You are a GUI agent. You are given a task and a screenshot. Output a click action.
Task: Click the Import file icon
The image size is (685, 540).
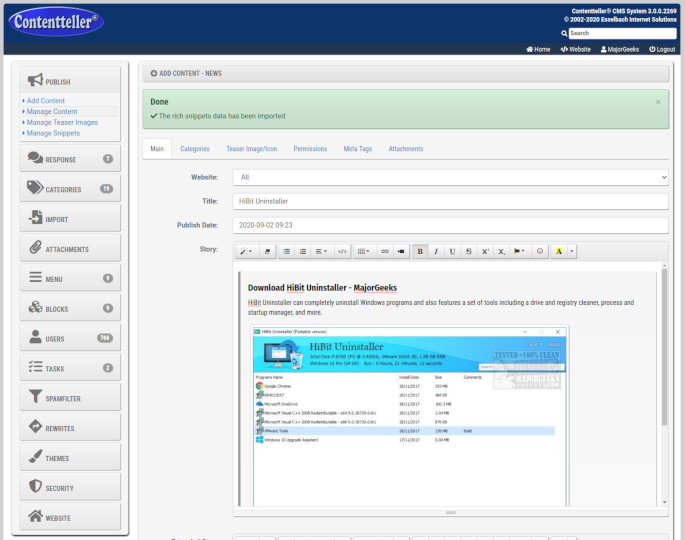[35, 217]
